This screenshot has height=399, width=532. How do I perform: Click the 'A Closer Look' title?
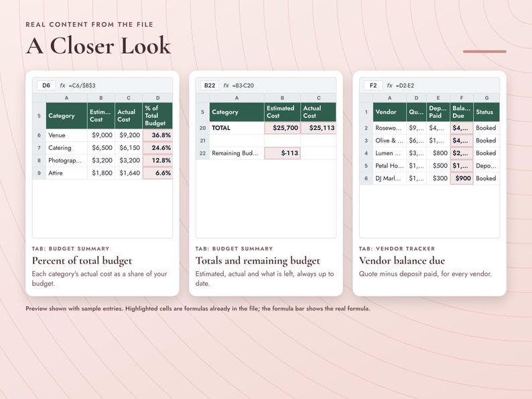click(x=98, y=46)
